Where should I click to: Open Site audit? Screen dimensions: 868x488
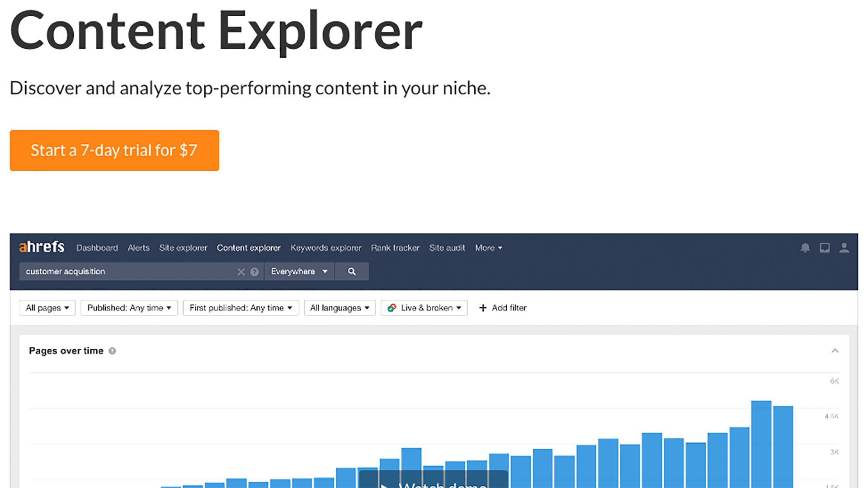click(447, 248)
